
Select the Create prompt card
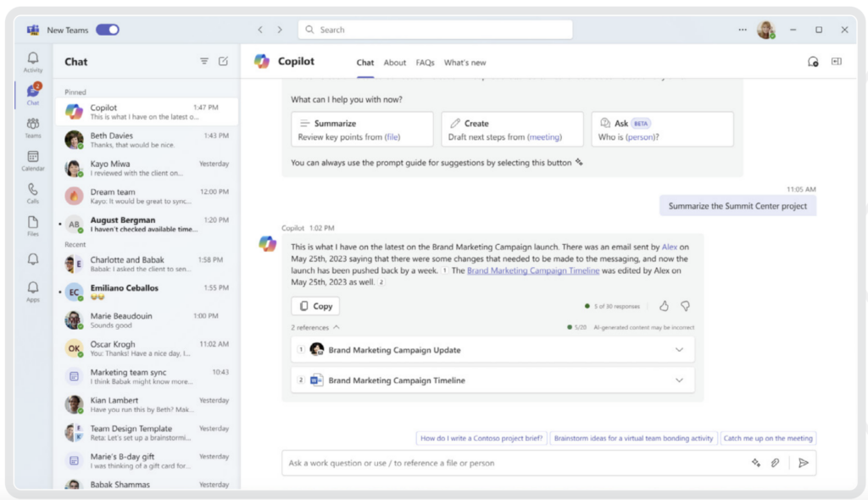click(x=512, y=130)
